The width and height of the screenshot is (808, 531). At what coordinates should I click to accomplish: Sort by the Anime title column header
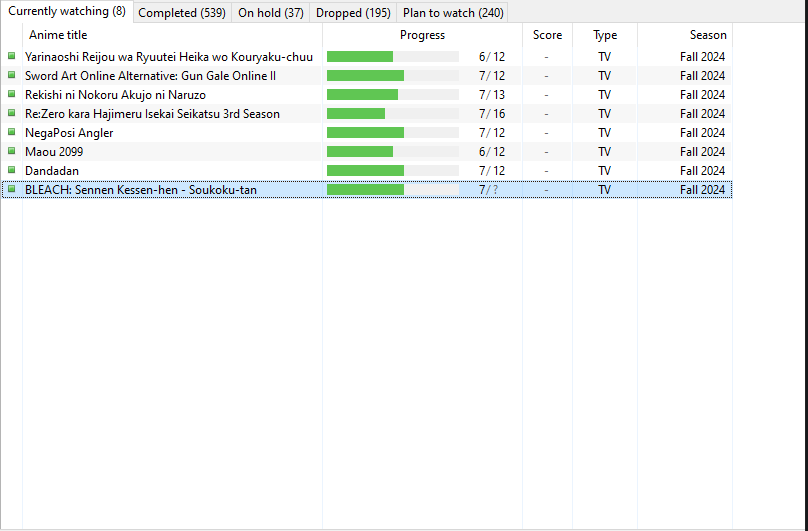(x=173, y=35)
